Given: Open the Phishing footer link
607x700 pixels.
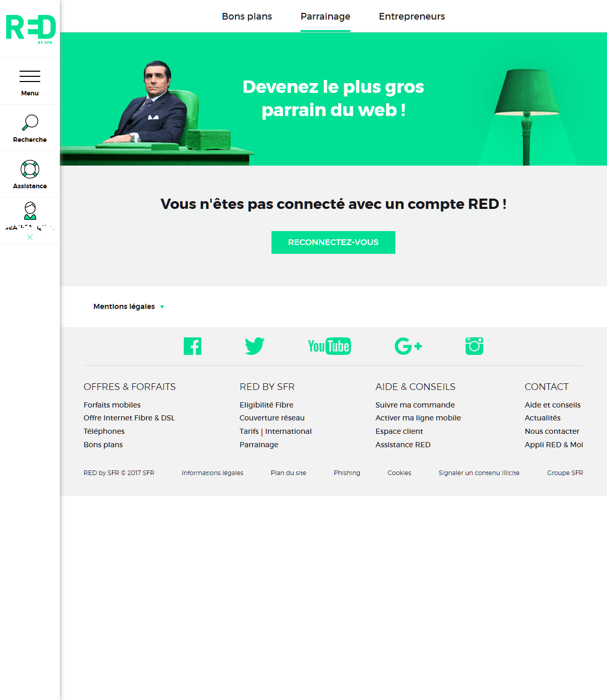Looking at the screenshot, I should (347, 473).
